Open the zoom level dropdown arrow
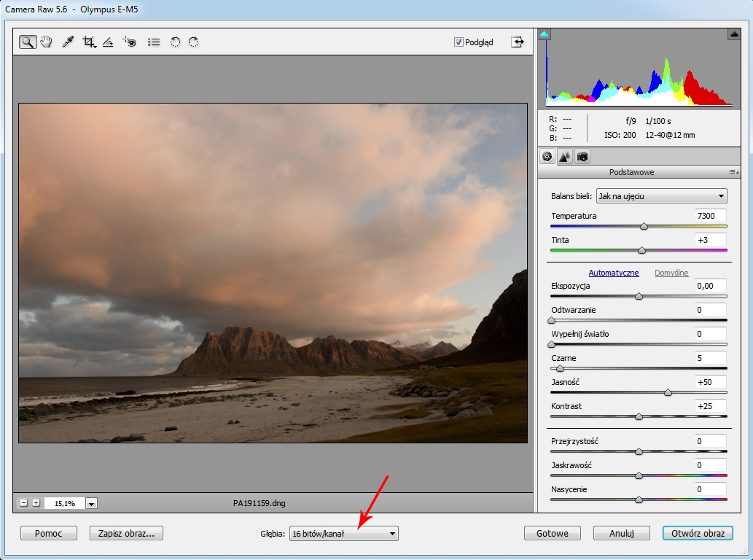 91,503
